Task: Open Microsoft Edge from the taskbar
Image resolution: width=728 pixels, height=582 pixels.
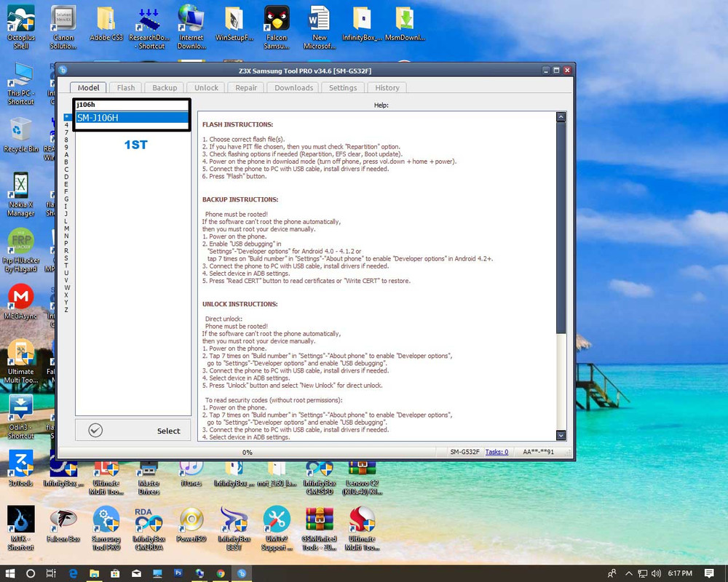Action: pyautogui.click(x=73, y=574)
